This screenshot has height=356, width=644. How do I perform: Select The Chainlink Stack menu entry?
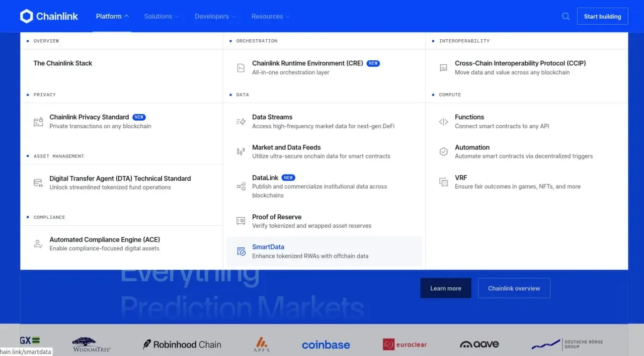(63, 63)
